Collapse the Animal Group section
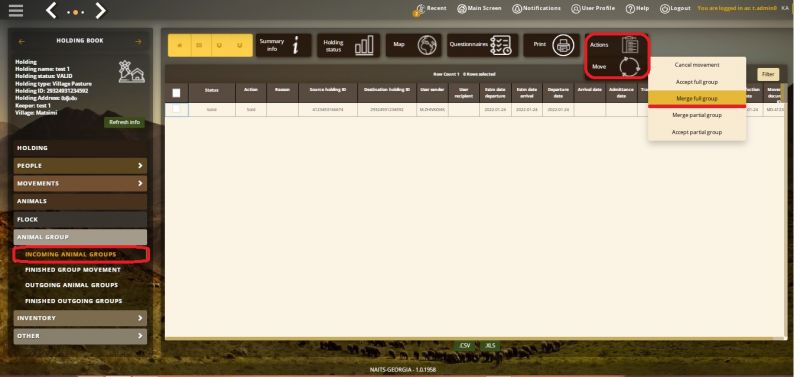The width and height of the screenshot is (800, 377). click(80, 237)
